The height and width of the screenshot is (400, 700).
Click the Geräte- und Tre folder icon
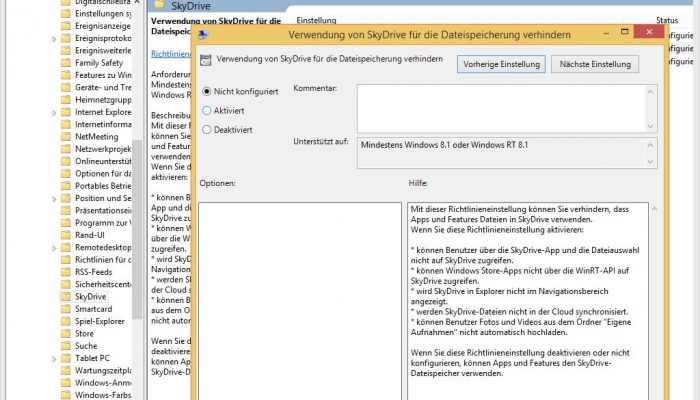[66, 88]
